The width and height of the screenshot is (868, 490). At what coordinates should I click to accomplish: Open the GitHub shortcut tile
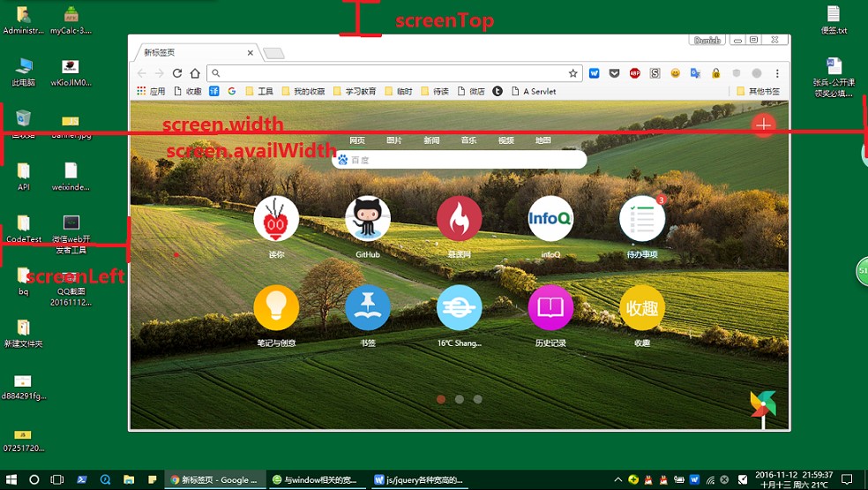368,218
